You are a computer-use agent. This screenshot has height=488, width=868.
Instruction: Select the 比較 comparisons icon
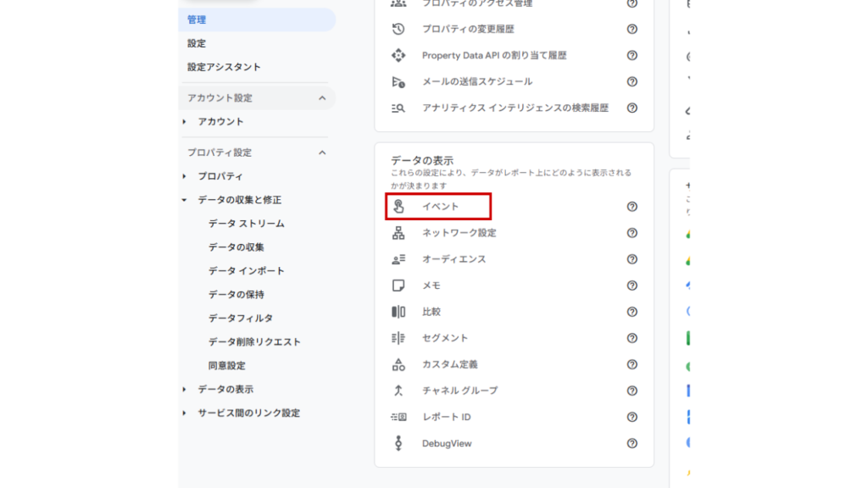401,311
